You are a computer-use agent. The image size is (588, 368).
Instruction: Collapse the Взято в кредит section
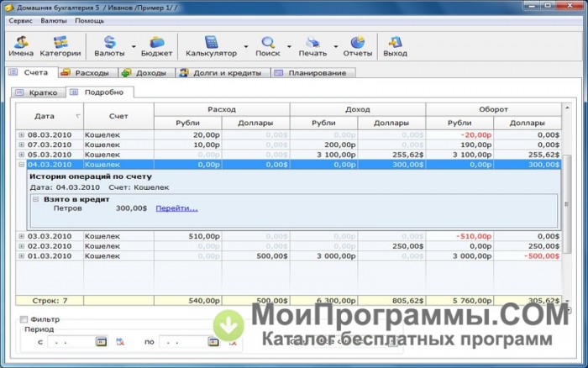tap(36, 199)
